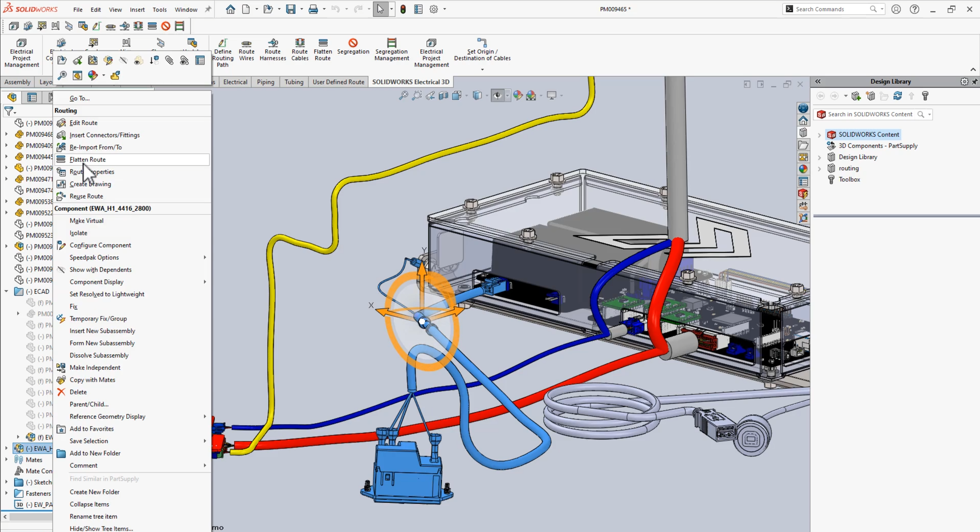This screenshot has height=532, width=980.
Task: Collapse Design Library with double chevron
Action: (x=818, y=81)
